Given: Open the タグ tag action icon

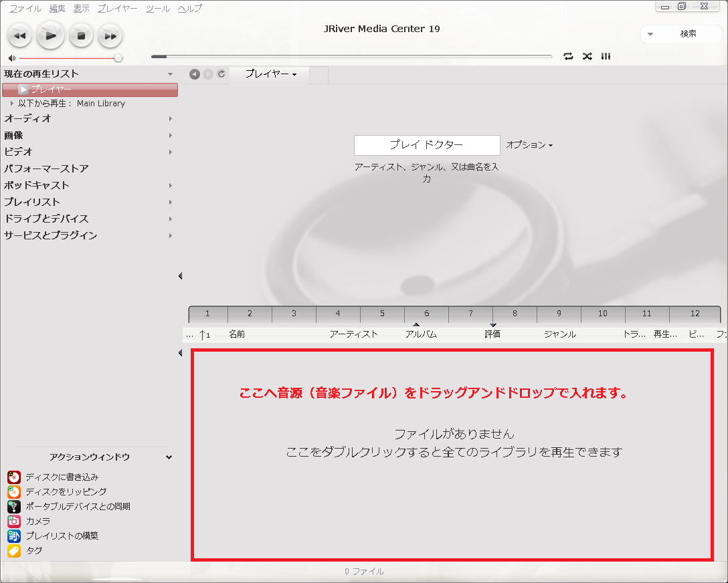Looking at the screenshot, I should (x=14, y=550).
